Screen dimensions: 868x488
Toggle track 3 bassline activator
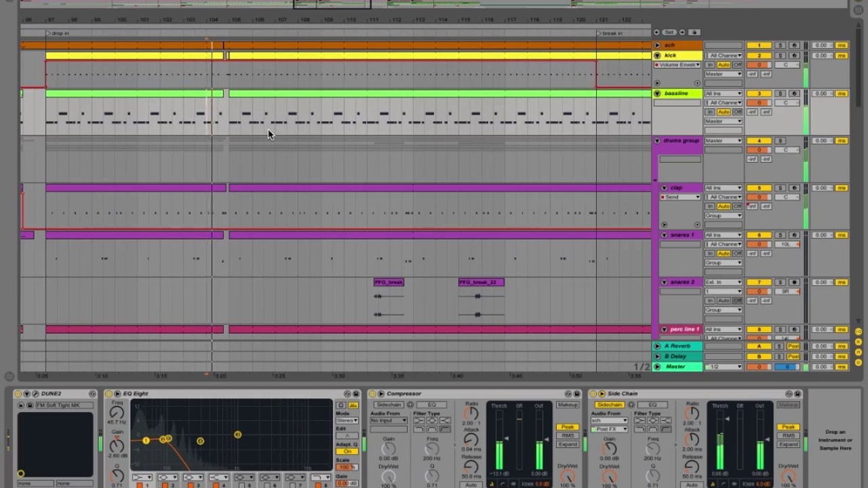coord(759,94)
